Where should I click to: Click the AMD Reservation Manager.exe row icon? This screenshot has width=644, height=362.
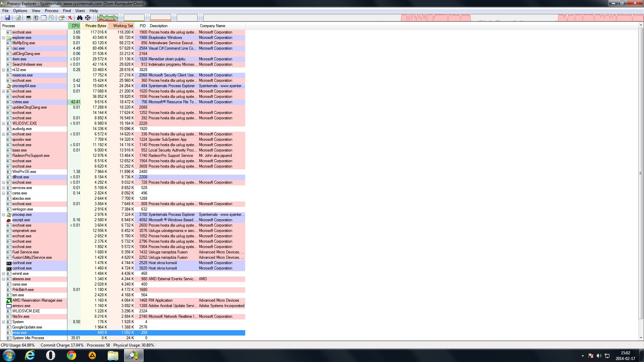9,300
